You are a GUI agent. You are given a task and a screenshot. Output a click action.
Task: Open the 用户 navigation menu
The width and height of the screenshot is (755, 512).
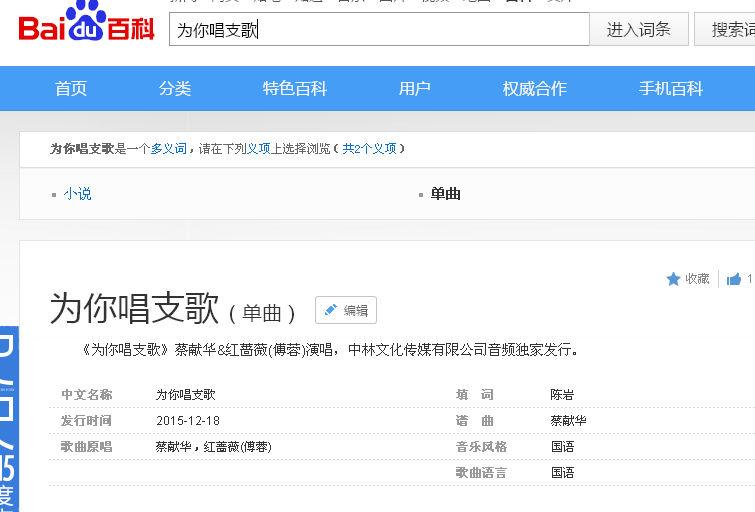coord(415,89)
